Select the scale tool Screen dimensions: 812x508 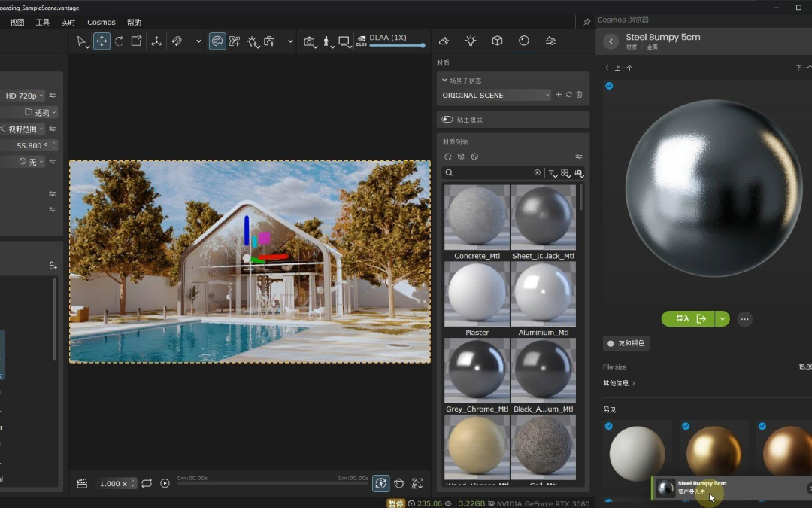pyautogui.click(x=136, y=41)
